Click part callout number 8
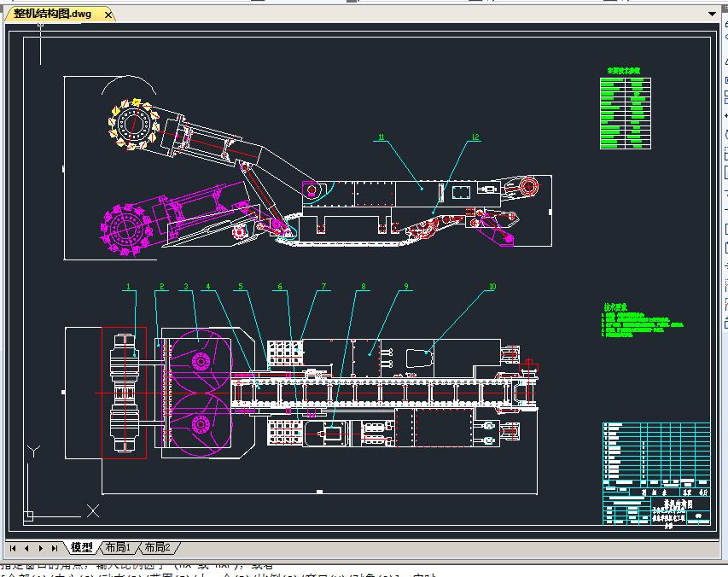The image size is (728, 577). (364, 287)
